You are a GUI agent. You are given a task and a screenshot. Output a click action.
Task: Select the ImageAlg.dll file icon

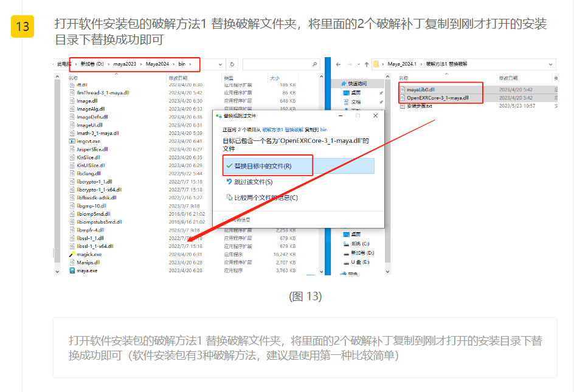point(72,109)
